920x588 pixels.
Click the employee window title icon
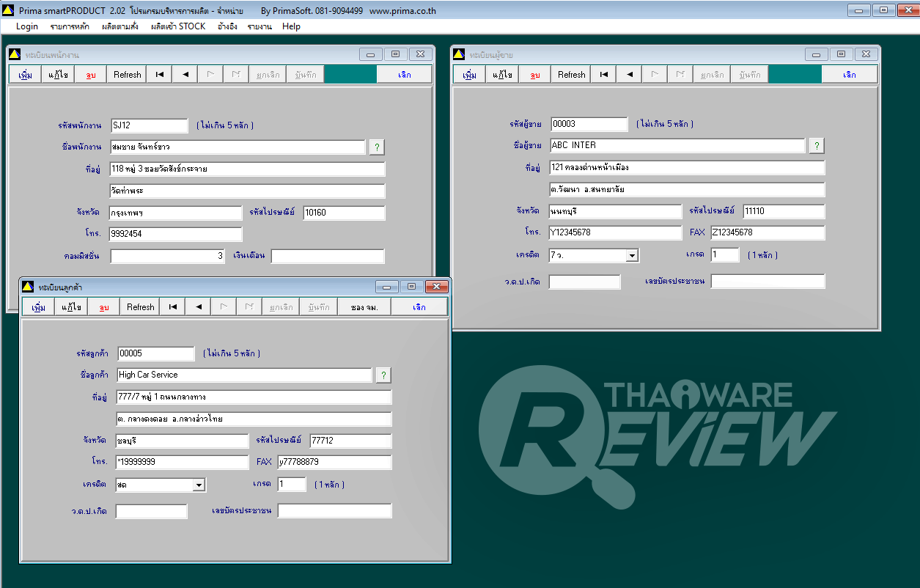(15, 55)
